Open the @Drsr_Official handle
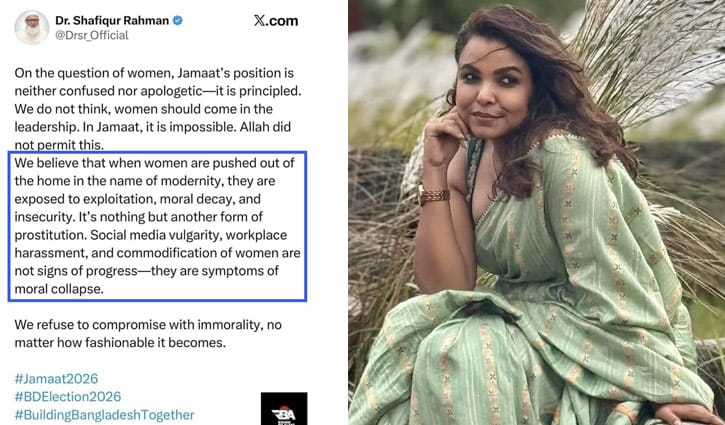The height and width of the screenshot is (425, 725). point(92,36)
